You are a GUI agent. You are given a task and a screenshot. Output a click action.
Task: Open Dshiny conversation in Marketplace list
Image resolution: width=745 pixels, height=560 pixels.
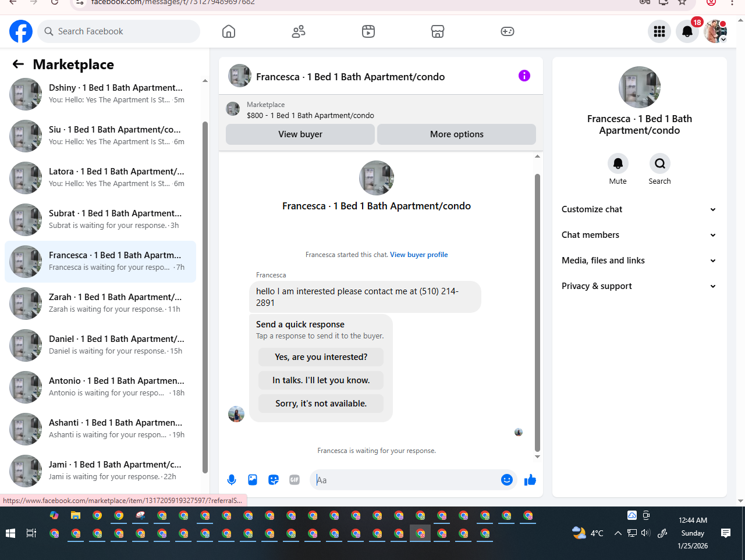point(100,94)
